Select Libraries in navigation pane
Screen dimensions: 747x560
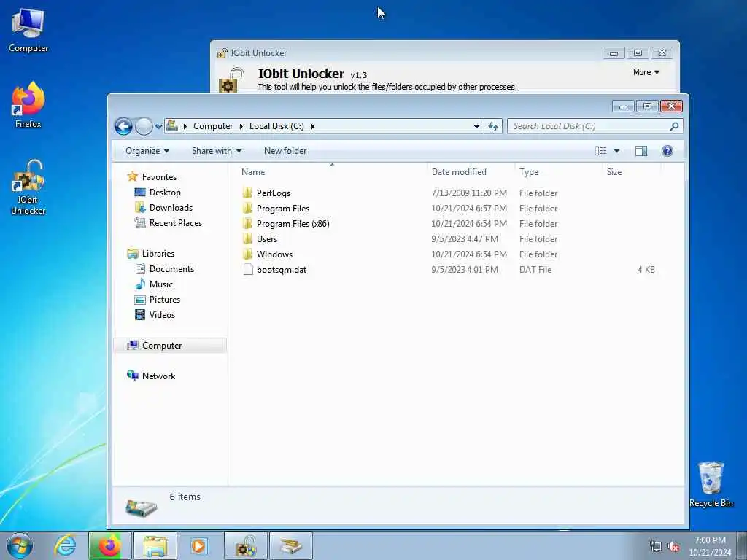point(158,253)
